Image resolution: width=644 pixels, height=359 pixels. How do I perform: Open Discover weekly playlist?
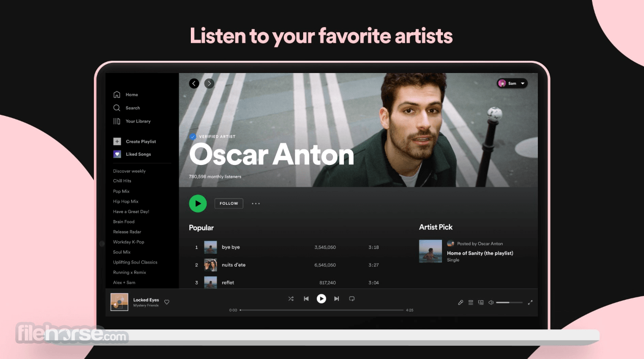tap(129, 171)
